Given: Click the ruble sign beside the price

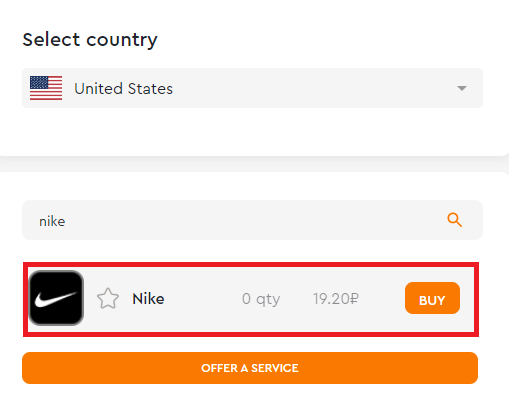Looking at the screenshot, I should click(x=354, y=299).
